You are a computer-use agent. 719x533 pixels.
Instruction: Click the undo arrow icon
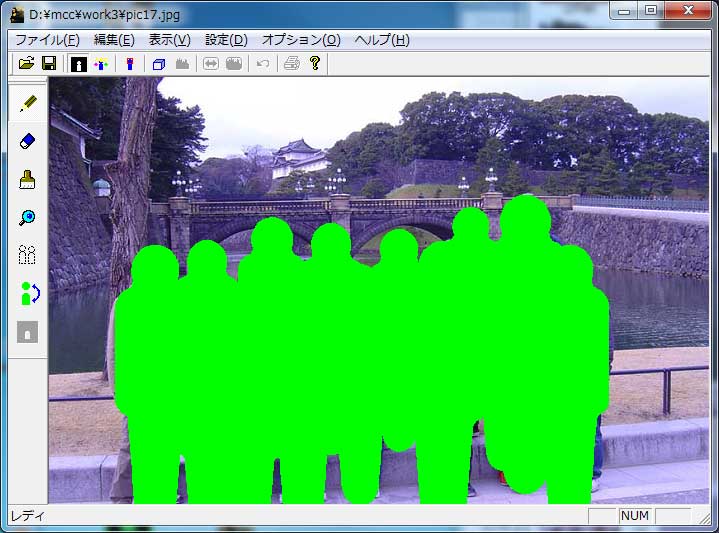pyautogui.click(x=263, y=64)
